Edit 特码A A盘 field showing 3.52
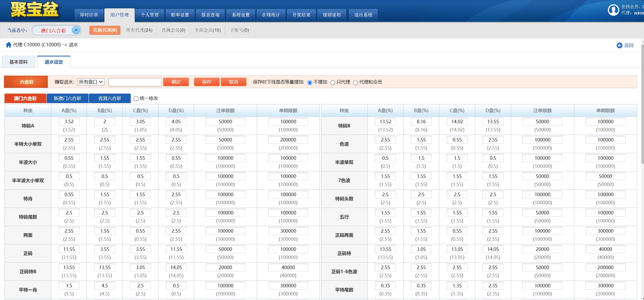The image size is (644, 300). point(69,122)
